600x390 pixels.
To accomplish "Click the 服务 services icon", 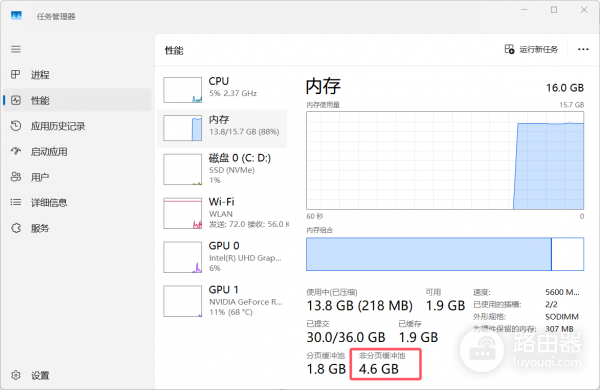I will (16, 228).
